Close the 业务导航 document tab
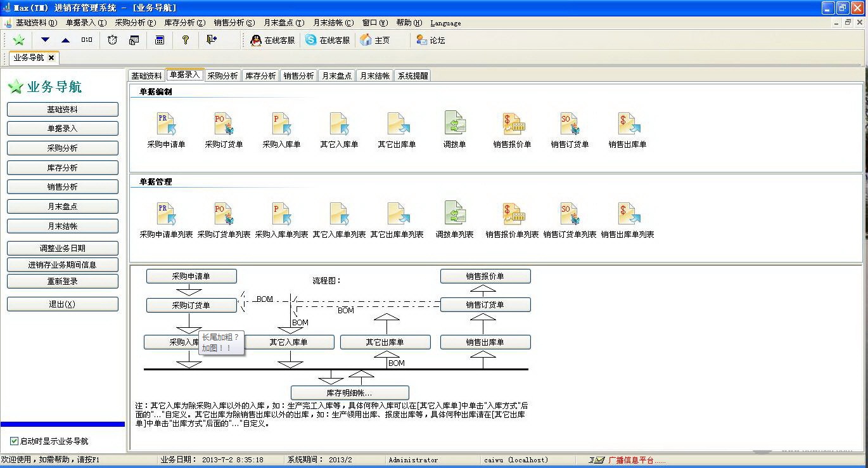 [52, 58]
